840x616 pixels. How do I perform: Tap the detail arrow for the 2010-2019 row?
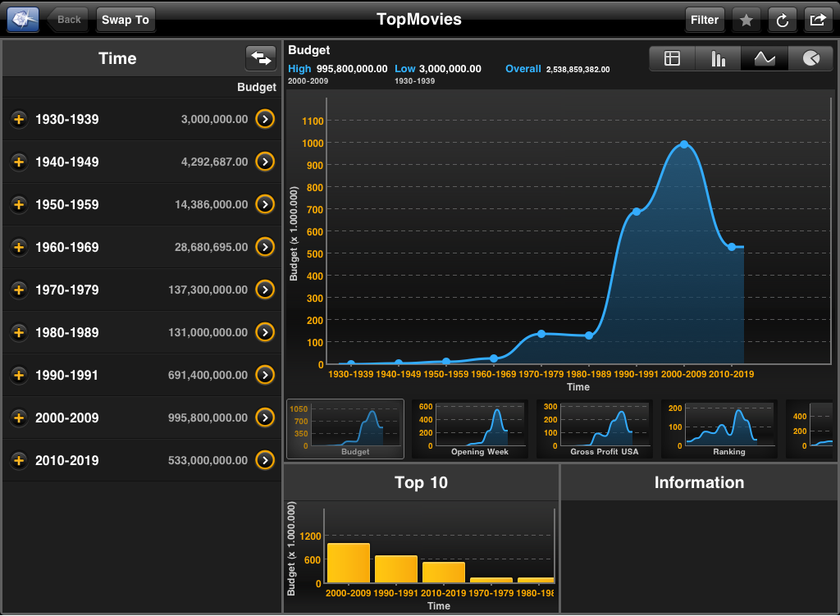[265, 460]
